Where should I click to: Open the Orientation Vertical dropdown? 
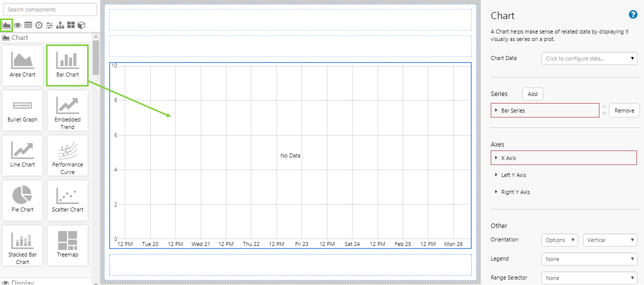click(609, 240)
